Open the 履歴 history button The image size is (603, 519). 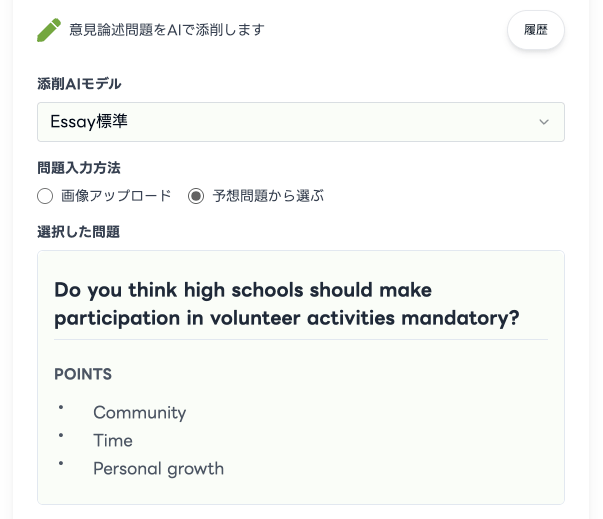536,30
